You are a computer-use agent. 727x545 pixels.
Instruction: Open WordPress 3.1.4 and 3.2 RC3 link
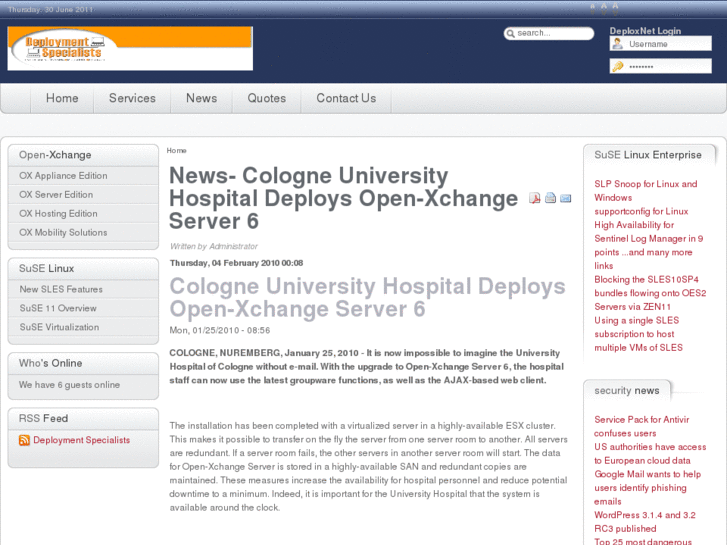tap(645, 522)
